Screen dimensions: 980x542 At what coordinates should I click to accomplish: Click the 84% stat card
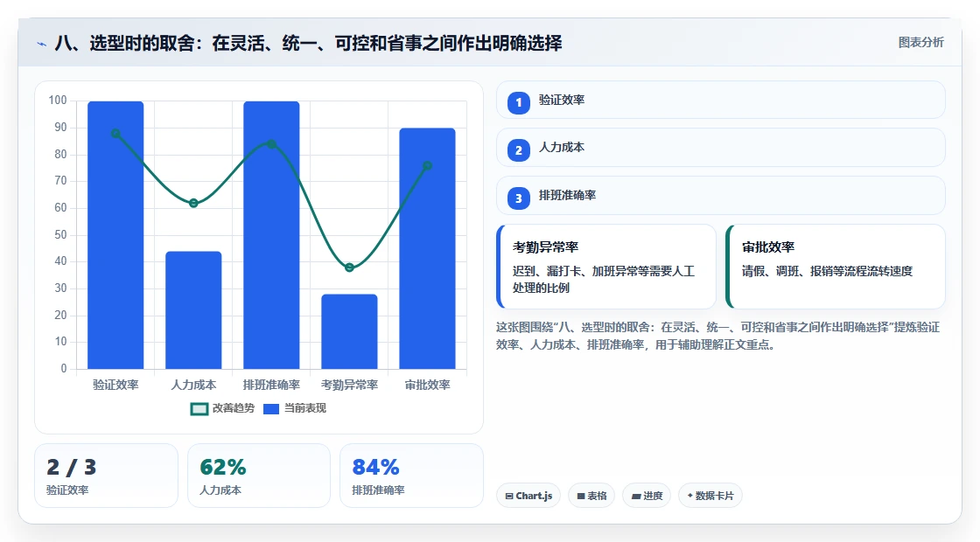(411, 476)
